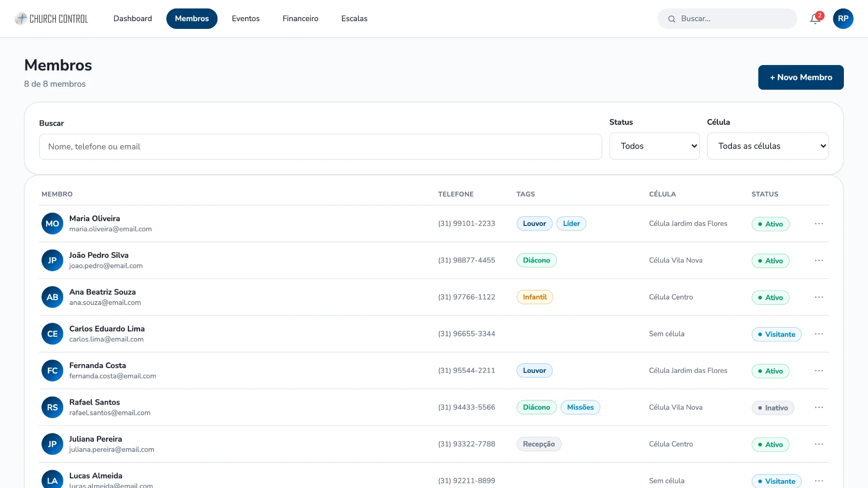Click Juliana Pereira's Ativo status badge
Viewport: 868px width, 488px height.
771,445
